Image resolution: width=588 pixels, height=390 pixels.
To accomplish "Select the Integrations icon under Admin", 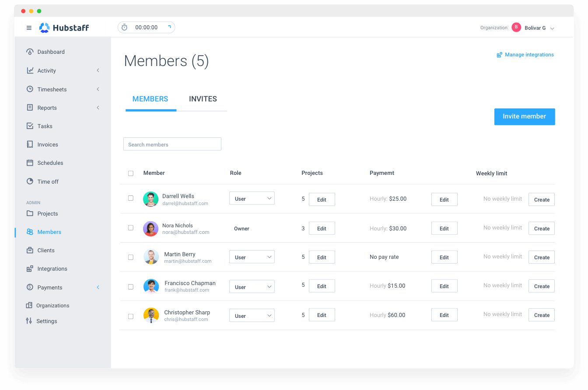I will coord(29,268).
